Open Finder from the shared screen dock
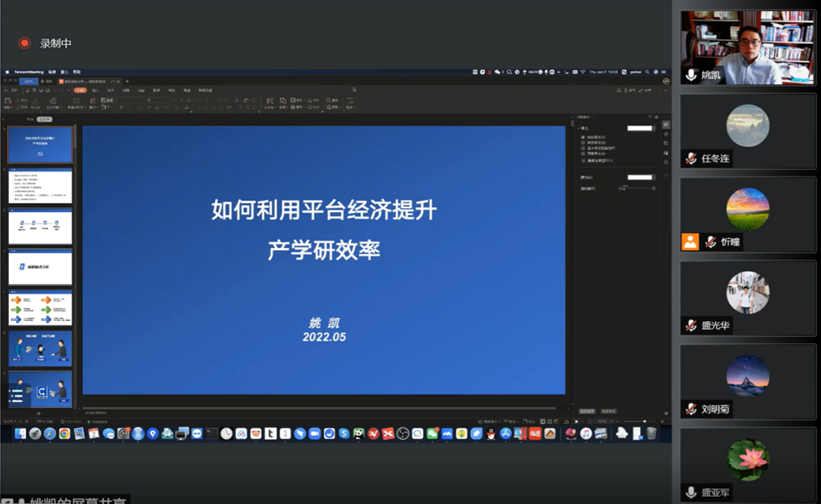This screenshot has width=821, height=504. 20,434
